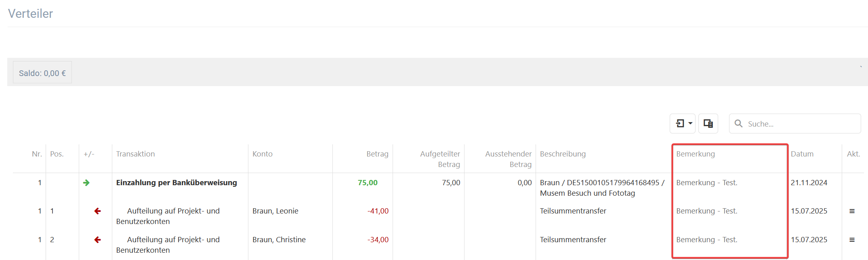Click red arrow for Braun, Christine row
This screenshot has width=868, height=260.
tap(97, 240)
